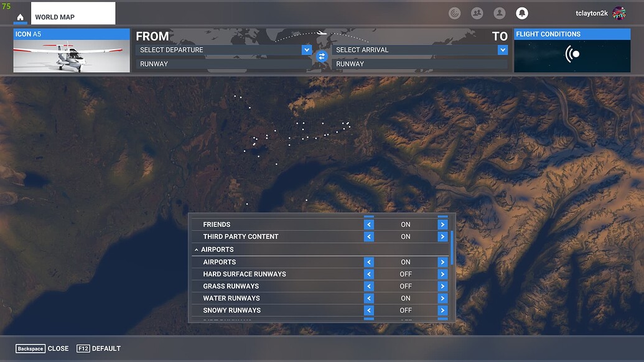Open the friends list icon
The height and width of the screenshot is (362, 644).
pyautogui.click(x=477, y=12)
